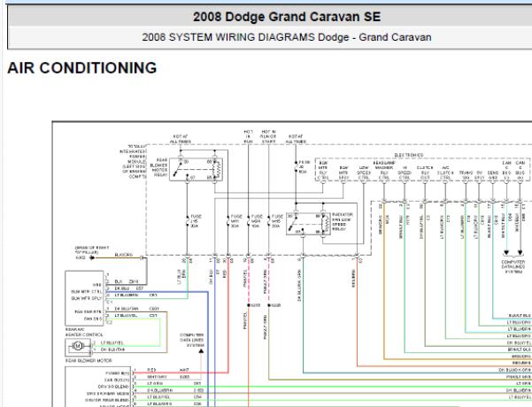The height and width of the screenshot is (407, 532).
Task: Click the 'AIR CONDITIONING' section heading
Action: pyautogui.click(x=82, y=68)
